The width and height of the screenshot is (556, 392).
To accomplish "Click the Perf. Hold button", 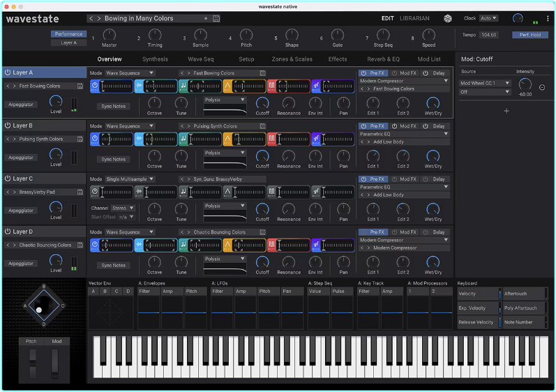I will coord(529,34).
